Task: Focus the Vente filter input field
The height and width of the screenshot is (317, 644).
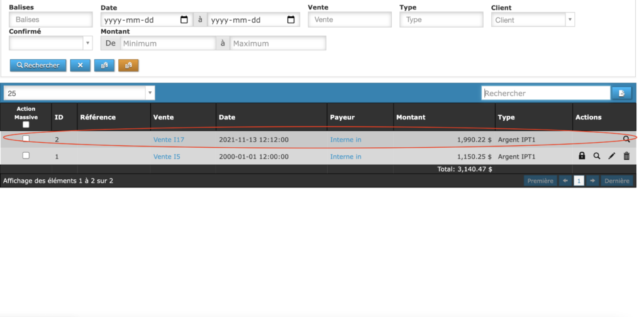Action: pyautogui.click(x=350, y=19)
